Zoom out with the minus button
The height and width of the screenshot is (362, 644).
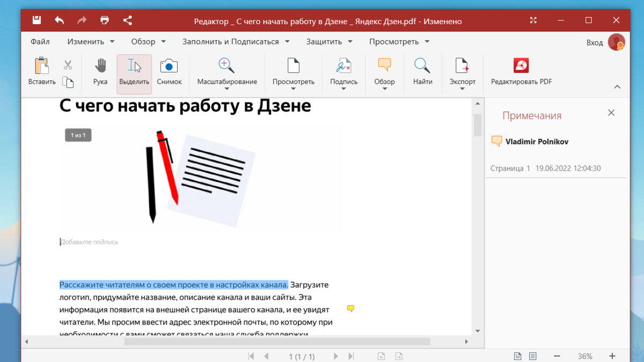[557, 356]
